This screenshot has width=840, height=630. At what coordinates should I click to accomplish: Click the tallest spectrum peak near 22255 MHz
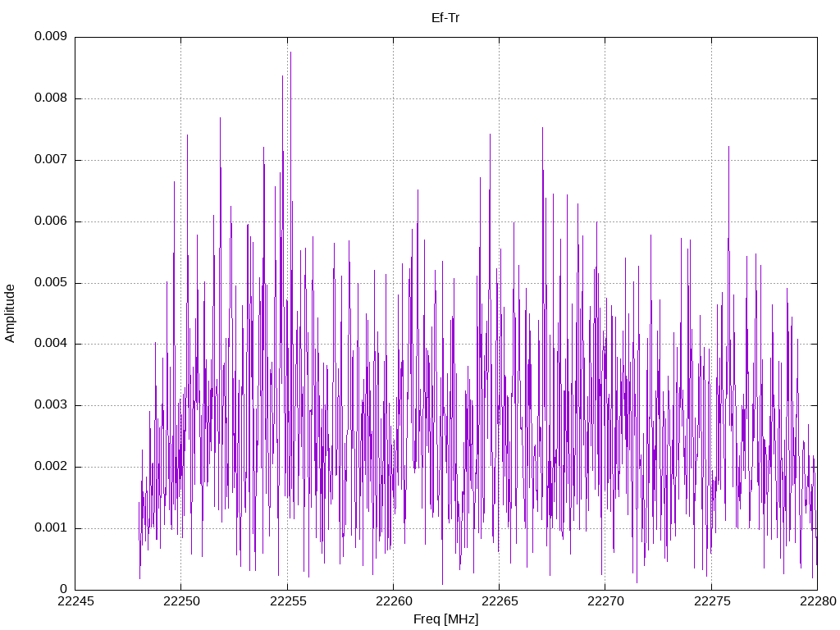[x=290, y=52]
